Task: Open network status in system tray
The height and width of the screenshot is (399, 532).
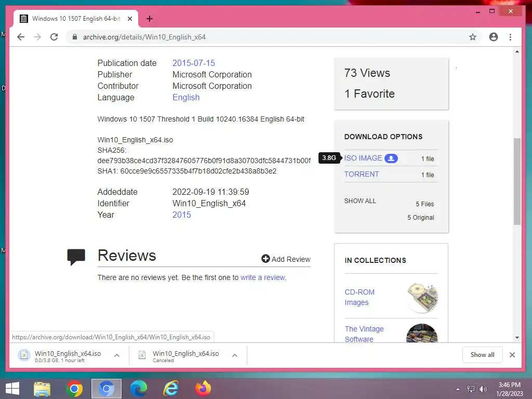Action: click(471, 389)
